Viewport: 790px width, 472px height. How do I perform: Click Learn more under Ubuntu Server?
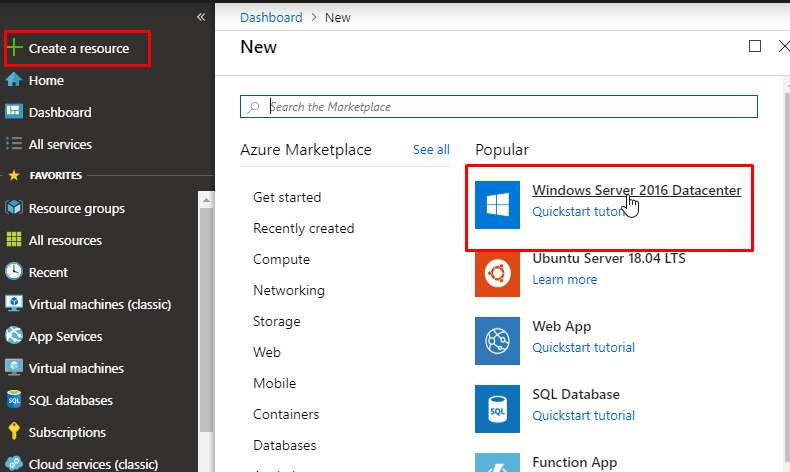point(565,280)
